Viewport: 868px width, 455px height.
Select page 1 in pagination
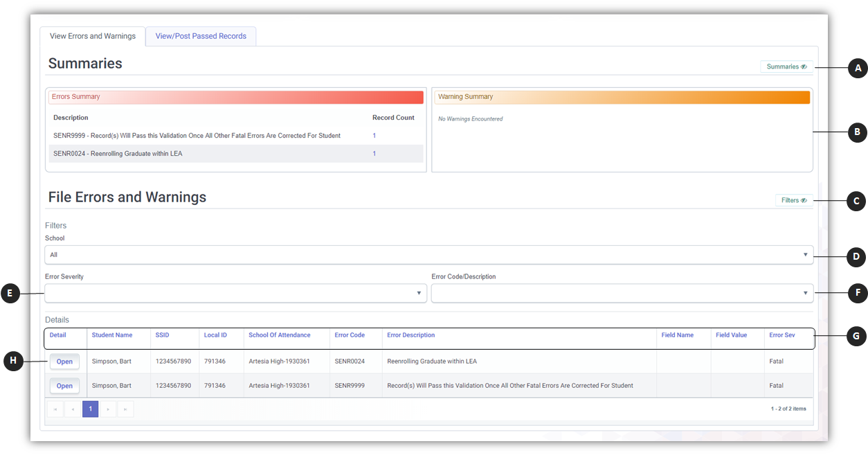coord(90,409)
